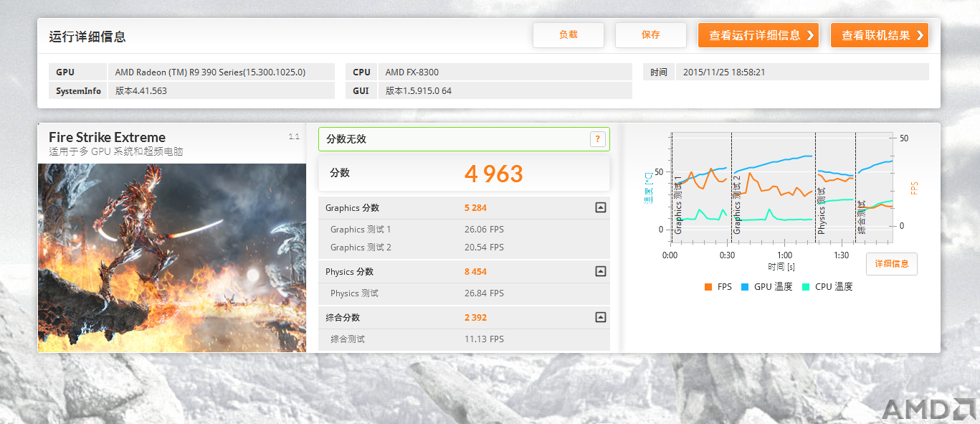Click the AMD Radeon R9 390 Series text
The width and height of the screenshot is (980, 424).
coord(210,72)
